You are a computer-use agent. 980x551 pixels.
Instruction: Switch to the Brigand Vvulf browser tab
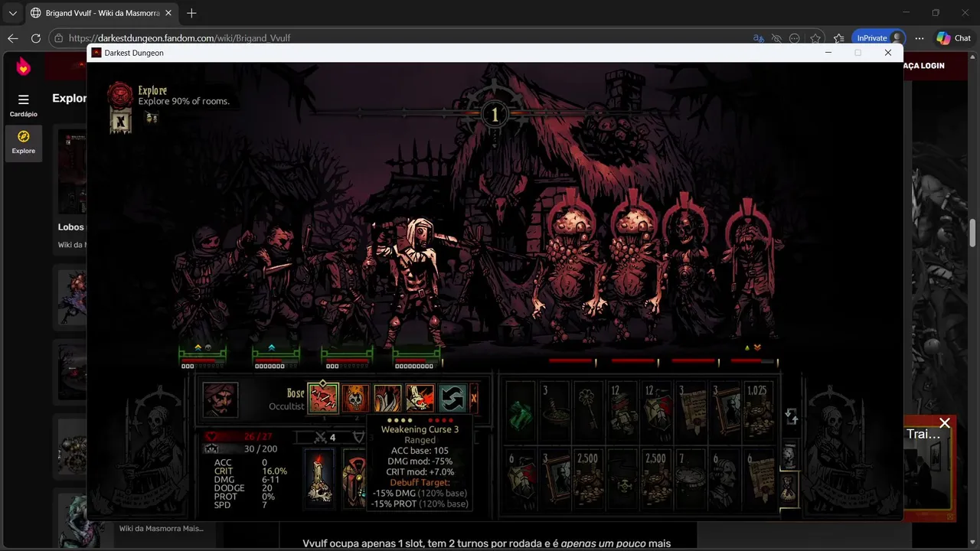pos(101,13)
